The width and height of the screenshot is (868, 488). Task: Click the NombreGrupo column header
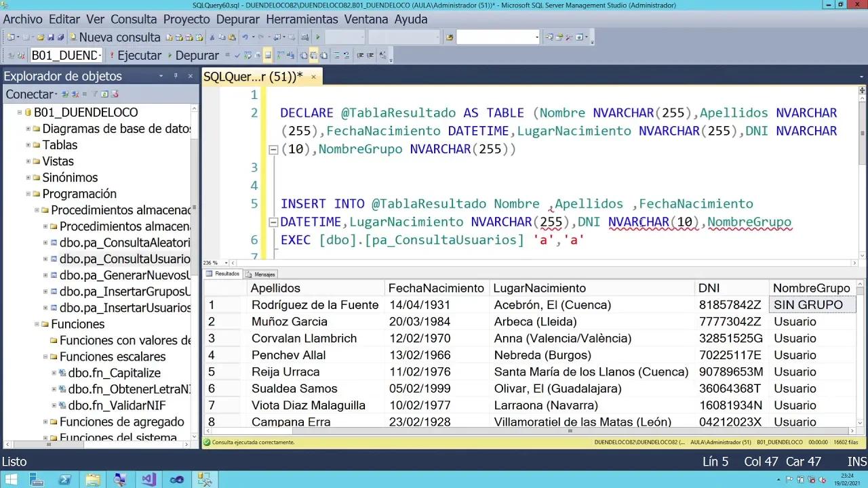(x=812, y=288)
